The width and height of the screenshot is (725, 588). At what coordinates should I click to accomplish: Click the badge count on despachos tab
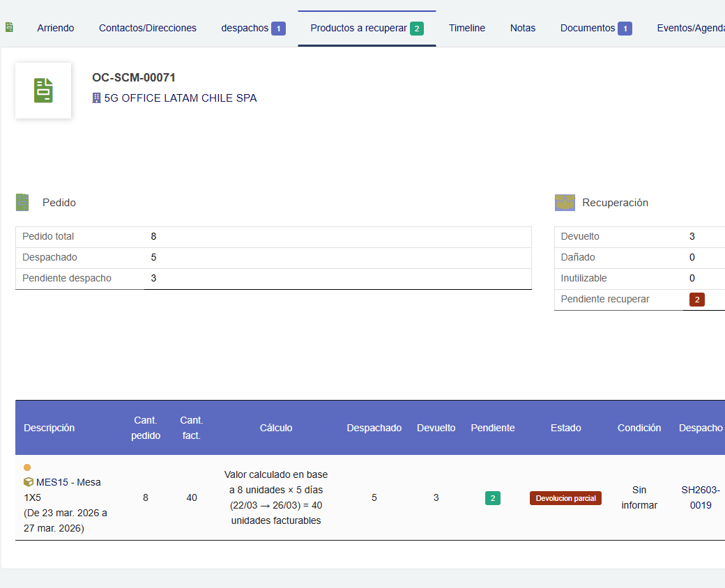pyautogui.click(x=278, y=29)
